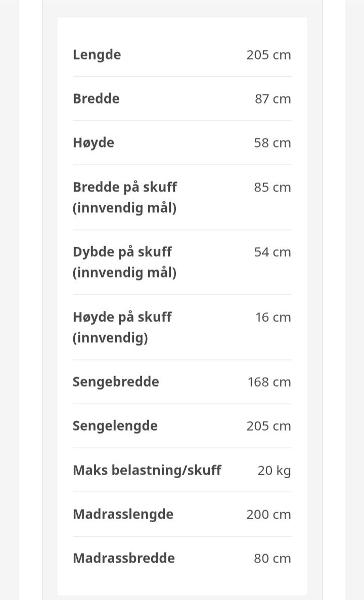Click the 168 cm value
364x600 pixels.
[269, 382]
